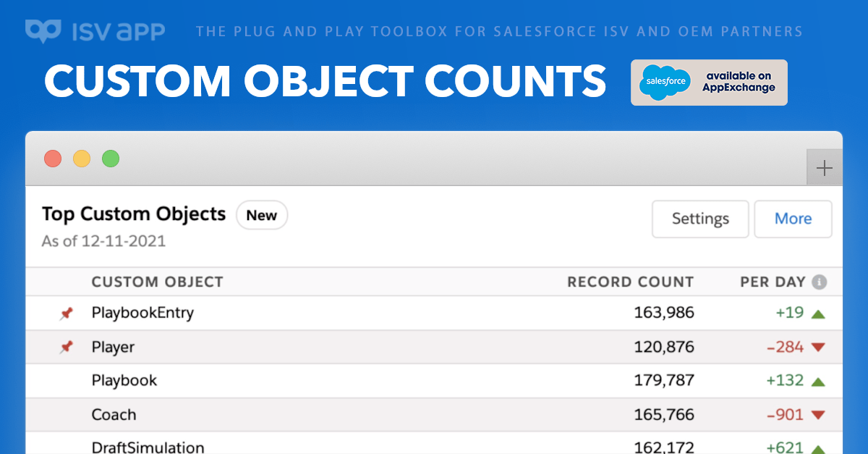
Task: Open the Settings button
Action: click(700, 219)
